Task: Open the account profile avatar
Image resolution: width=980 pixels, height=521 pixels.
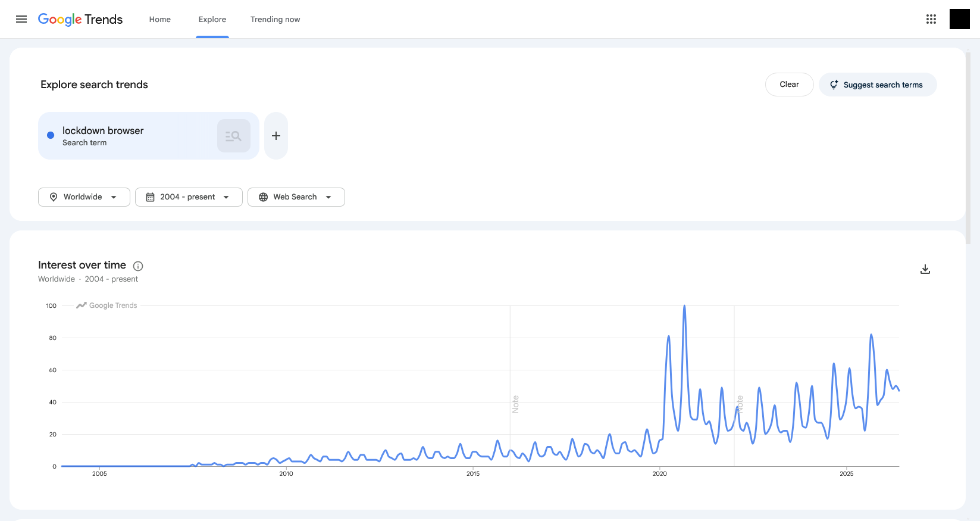Action: point(959,19)
